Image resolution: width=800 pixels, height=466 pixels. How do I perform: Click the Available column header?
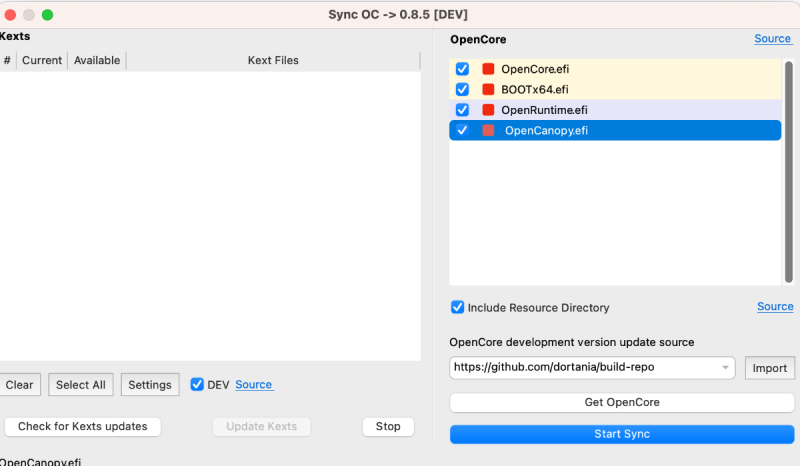point(97,60)
